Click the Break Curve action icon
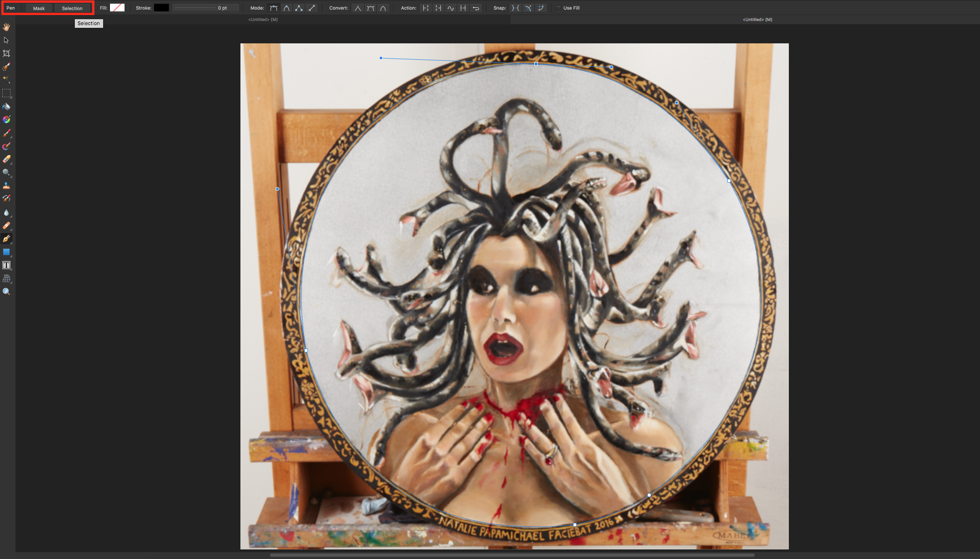 (x=426, y=8)
